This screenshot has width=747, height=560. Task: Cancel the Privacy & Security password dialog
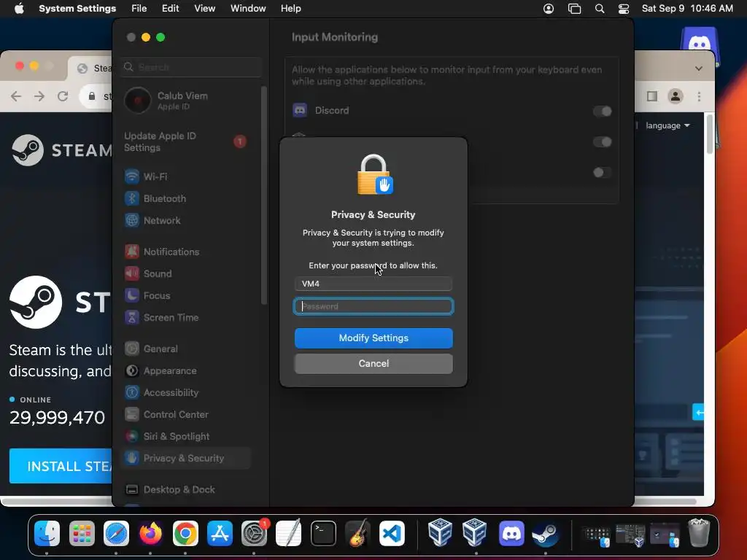tap(373, 363)
